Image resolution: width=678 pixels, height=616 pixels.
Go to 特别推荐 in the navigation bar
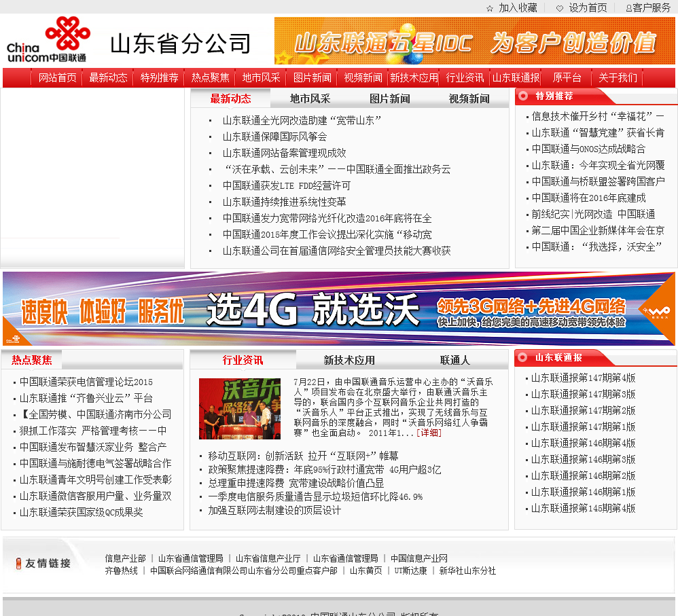click(159, 78)
